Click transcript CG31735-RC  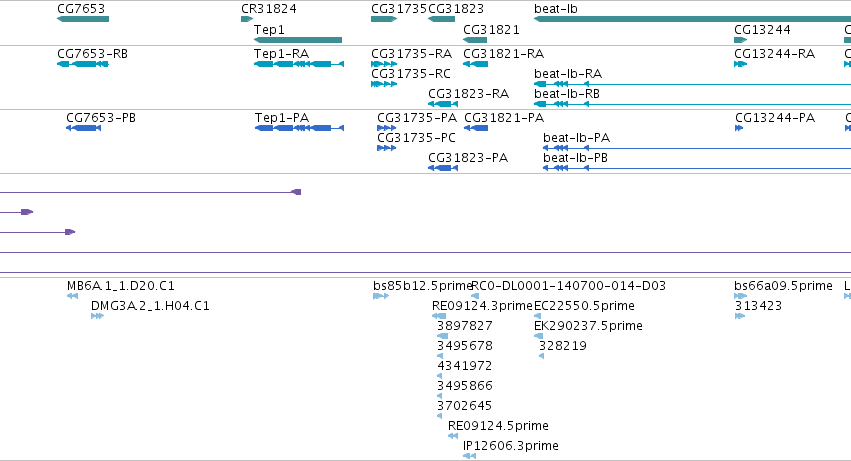tap(411, 73)
